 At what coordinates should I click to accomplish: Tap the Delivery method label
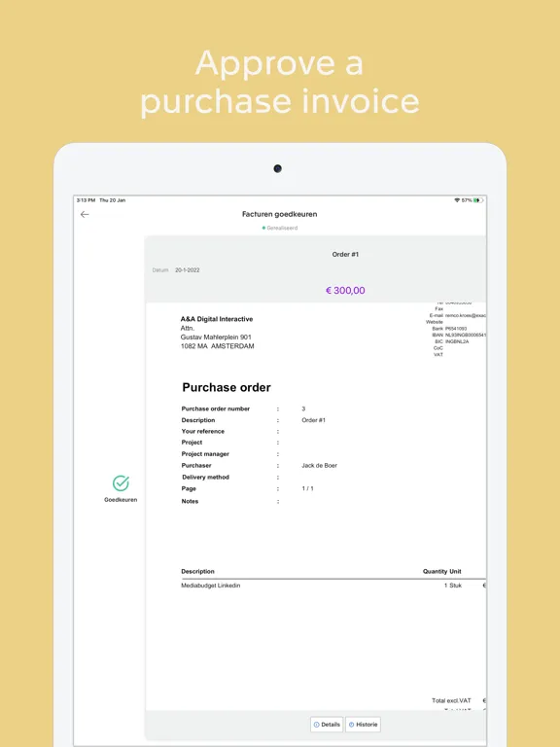pyautogui.click(x=205, y=478)
